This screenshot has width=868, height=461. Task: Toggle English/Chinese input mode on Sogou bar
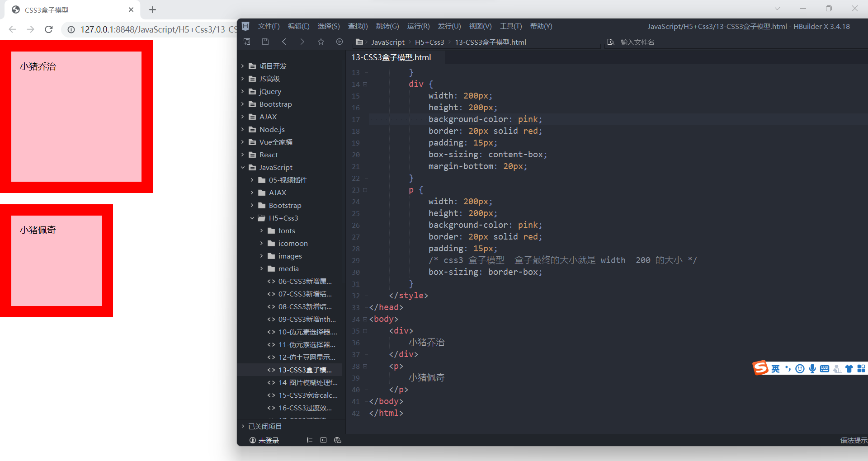[775, 368]
